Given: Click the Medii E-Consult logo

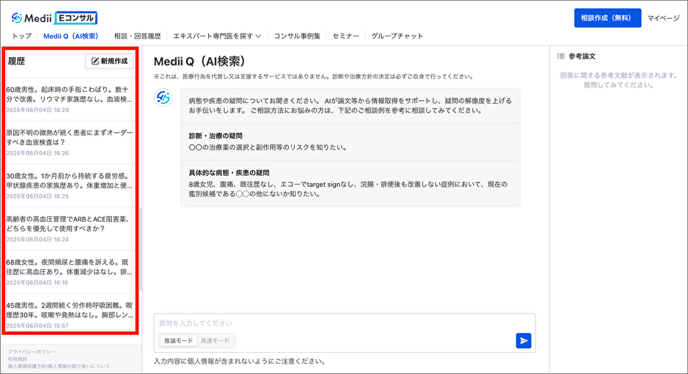Looking at the screenshot, I should (54, 18).
